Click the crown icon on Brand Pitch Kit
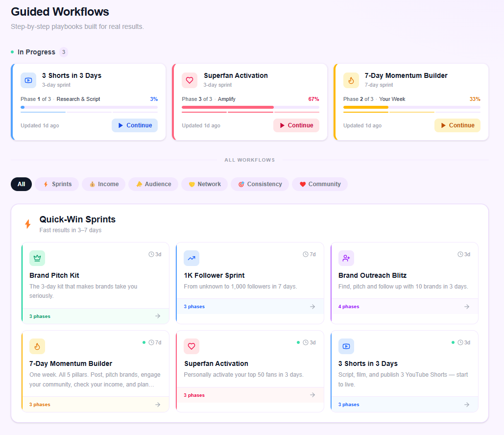Viewport: 504px width, 435px height. [37, 258]
